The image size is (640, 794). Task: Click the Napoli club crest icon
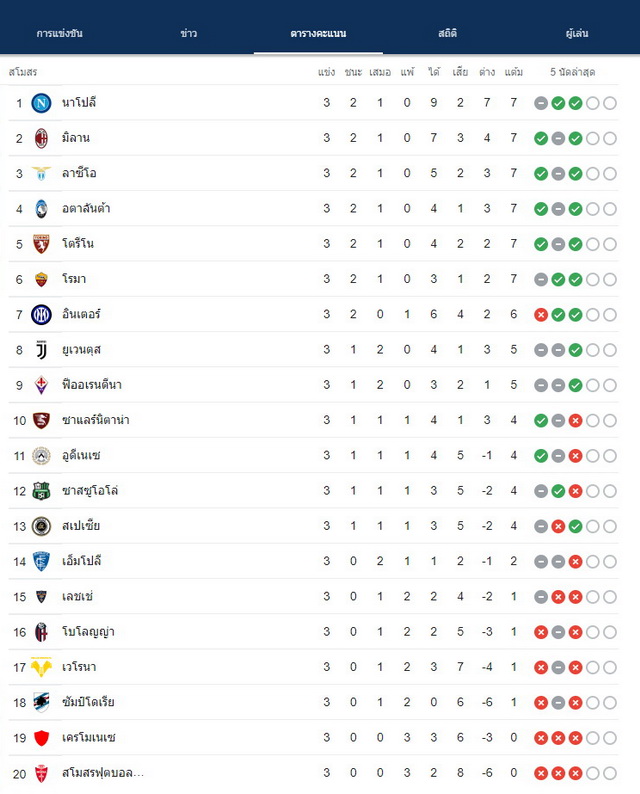[42, 103]
